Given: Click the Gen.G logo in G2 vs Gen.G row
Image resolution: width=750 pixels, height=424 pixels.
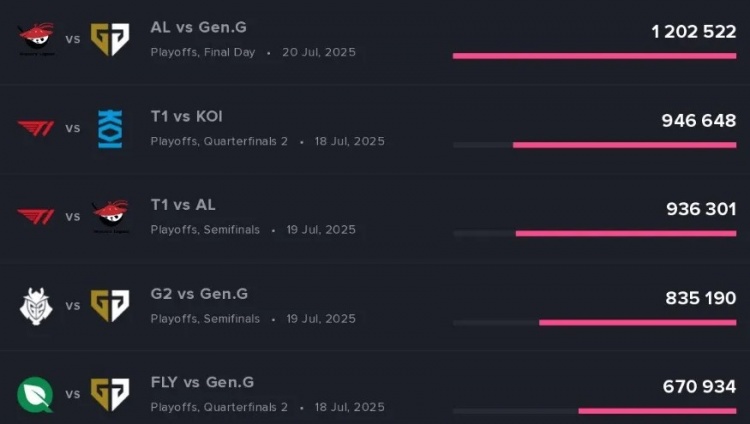Looking at the screenshot, I should click(x=110, y=305).
